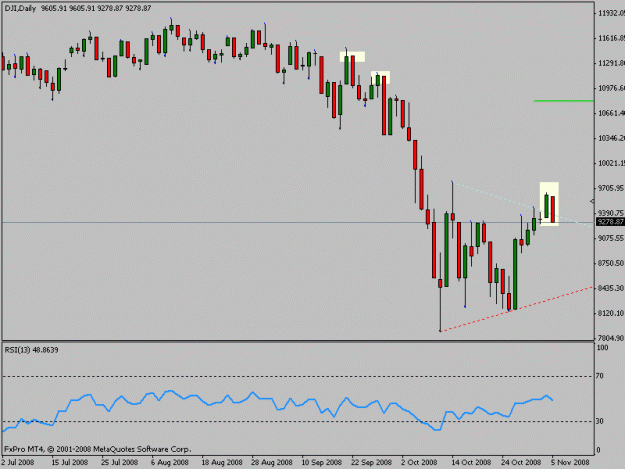Click the 7804.90 price axis label
625x469 pixels.
point(611,338)
